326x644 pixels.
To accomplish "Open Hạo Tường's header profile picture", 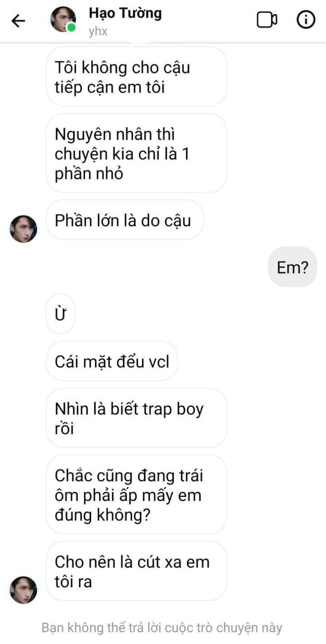I will point(63,20).
